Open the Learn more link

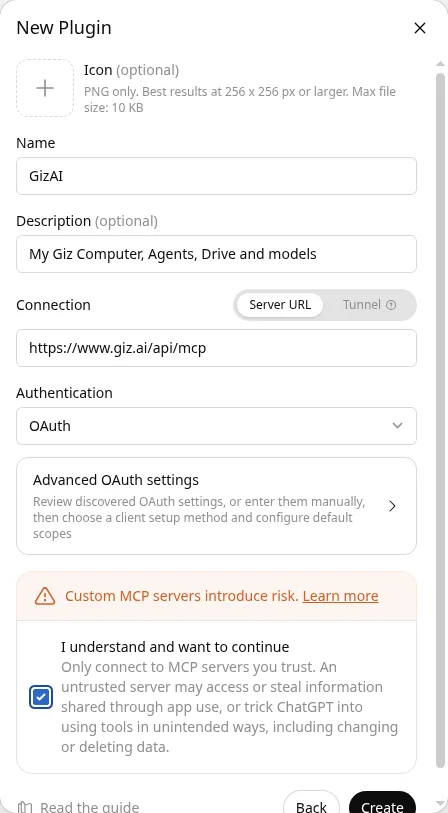(341, 596)
